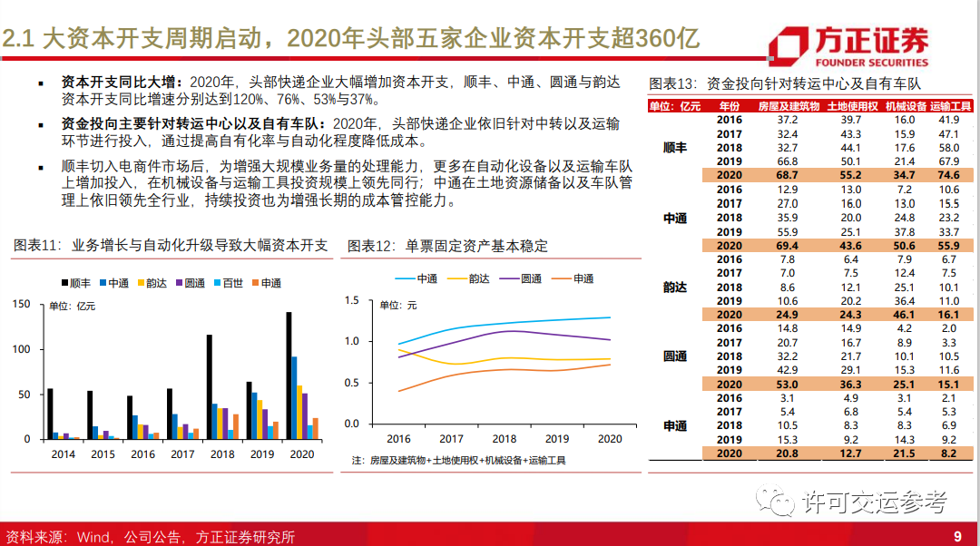Screen dimensions: 980x546
Task: Click the 机械设备 column header
Action: point(906,106)
